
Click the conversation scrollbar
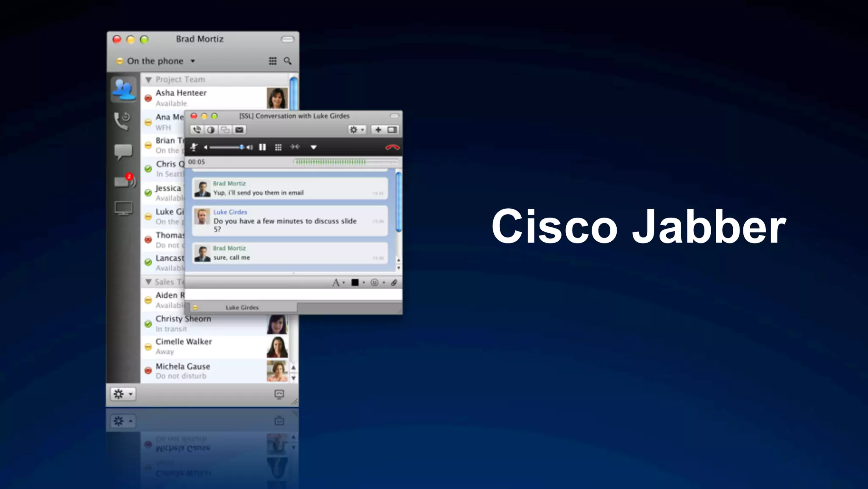[x=398, y=201]
